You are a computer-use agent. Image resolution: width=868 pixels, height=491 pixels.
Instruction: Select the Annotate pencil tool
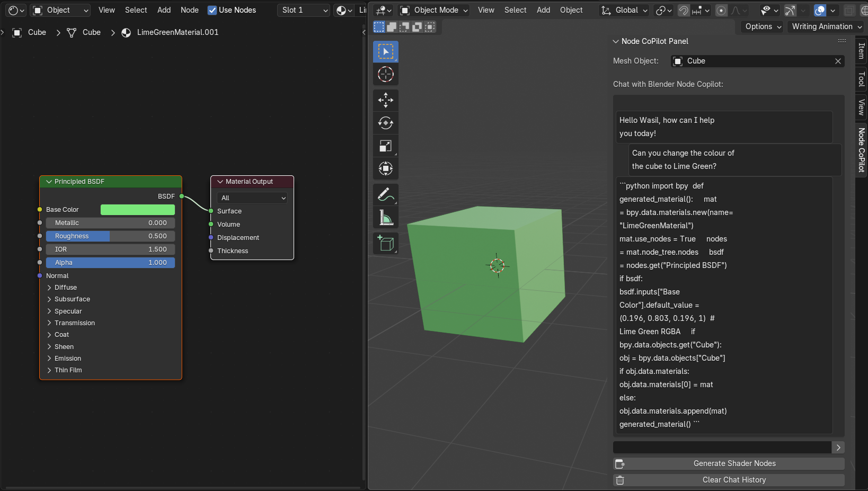point(385,194)
